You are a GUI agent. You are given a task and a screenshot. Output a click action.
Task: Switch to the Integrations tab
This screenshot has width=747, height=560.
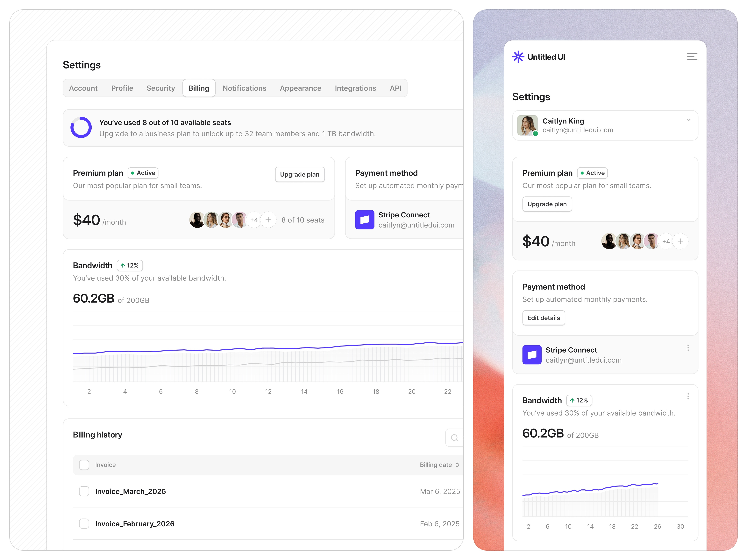pos(356,88)
